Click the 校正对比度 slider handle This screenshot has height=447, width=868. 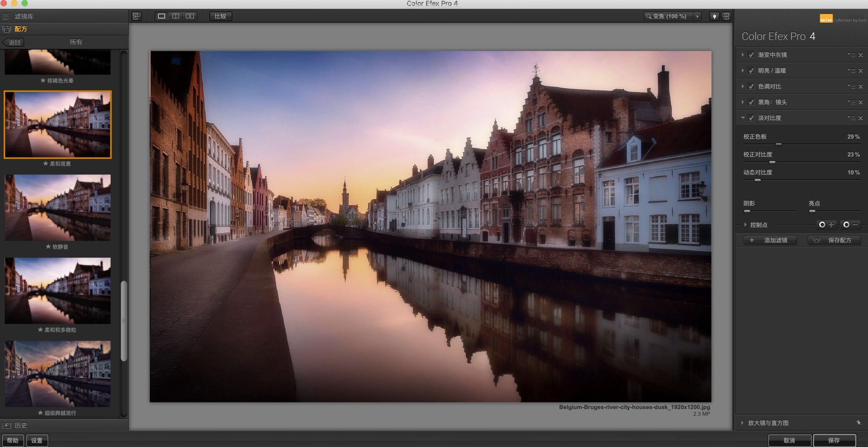click(x=772, y=162)
